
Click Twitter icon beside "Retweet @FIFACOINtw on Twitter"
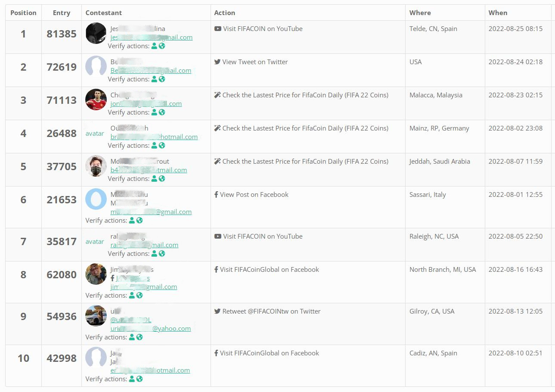(x=217, y=311)
